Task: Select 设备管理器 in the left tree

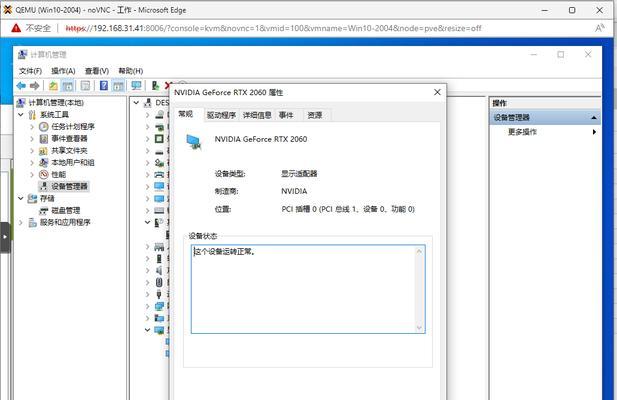Action: 69,186
